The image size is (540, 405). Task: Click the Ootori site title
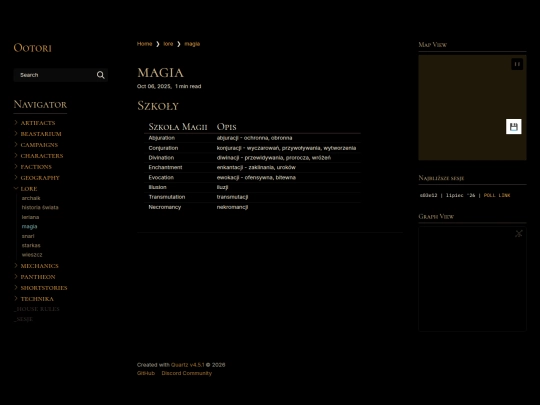click(x=32, y=48)
